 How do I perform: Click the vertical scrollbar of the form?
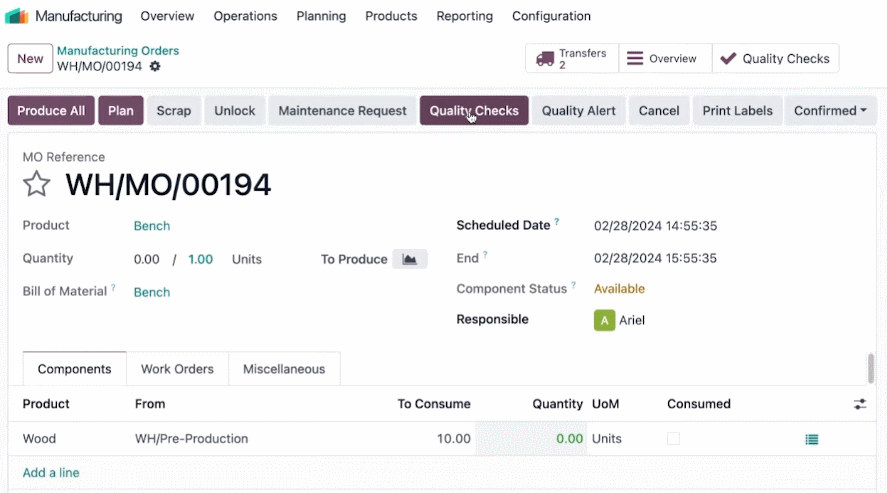click(871, 369)
